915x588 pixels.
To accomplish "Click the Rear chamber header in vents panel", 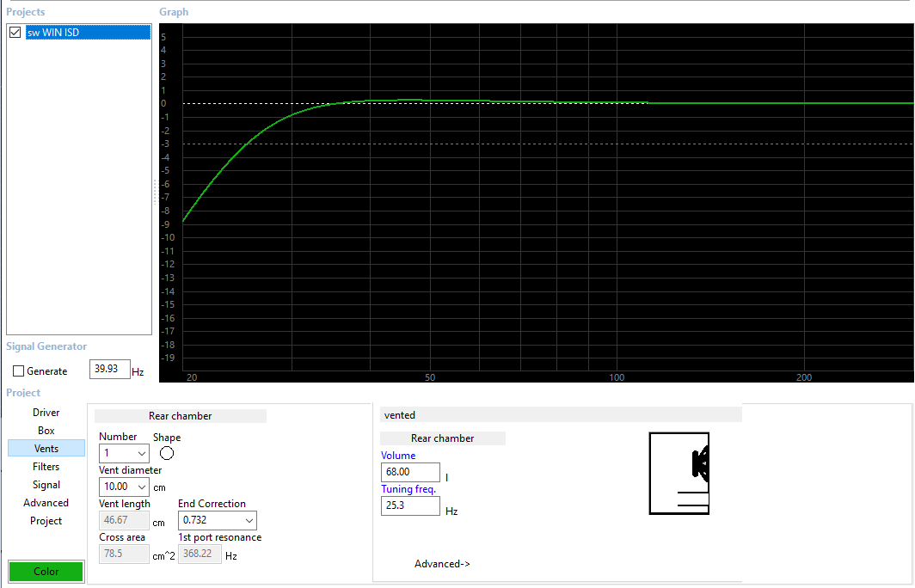I will 181,416.
